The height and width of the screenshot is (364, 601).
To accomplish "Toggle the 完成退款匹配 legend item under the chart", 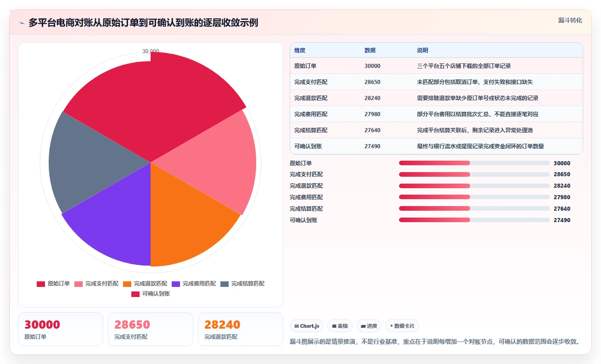I will [x=145, y=284].
